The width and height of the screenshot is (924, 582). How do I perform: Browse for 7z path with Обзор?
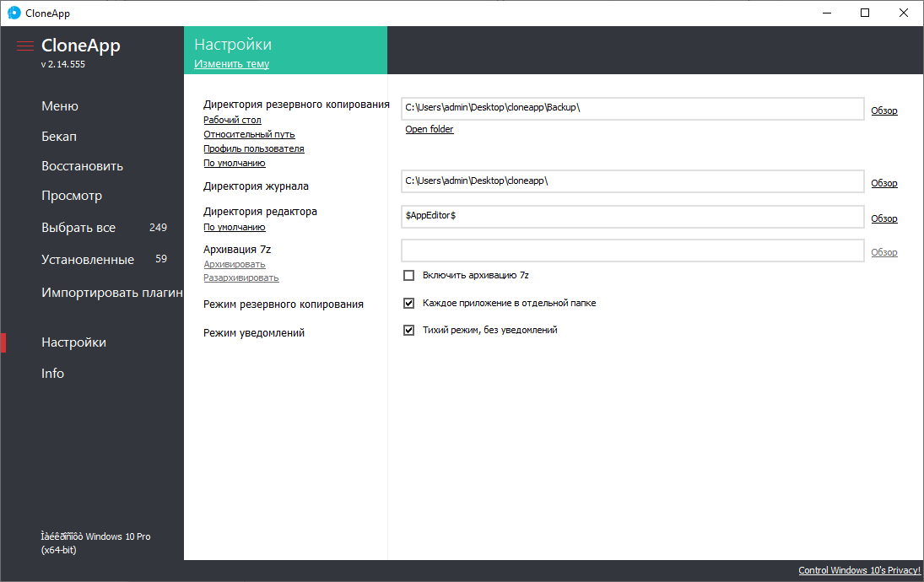coord(884,252)
